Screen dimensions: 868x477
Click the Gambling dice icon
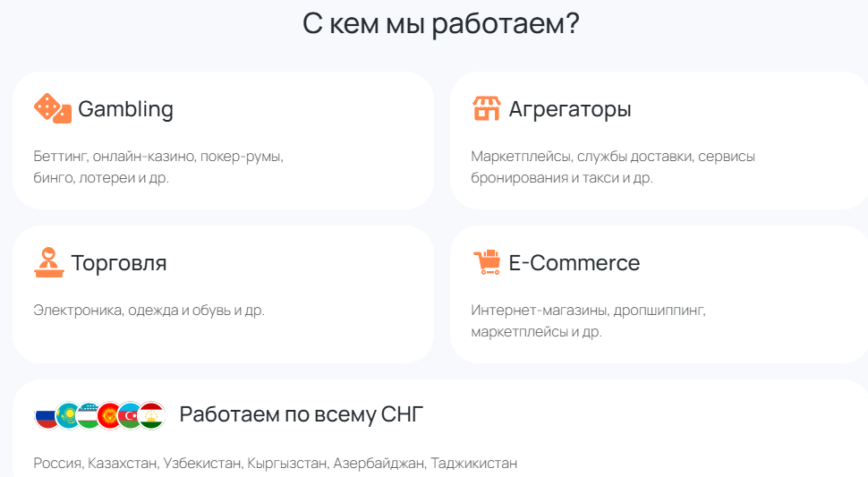[x=52, y=109]
